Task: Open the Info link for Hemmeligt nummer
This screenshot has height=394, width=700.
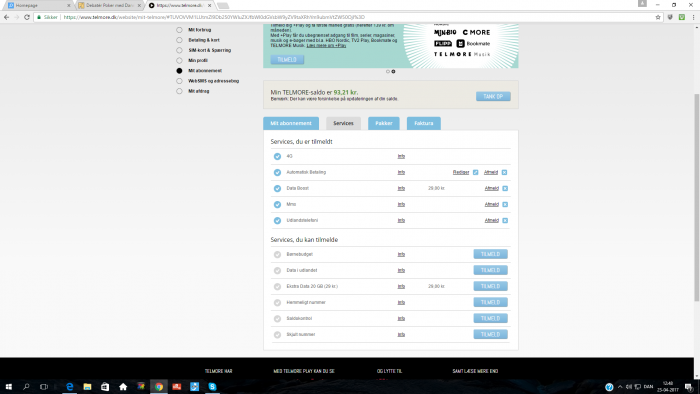Action: tap(401, 303)
